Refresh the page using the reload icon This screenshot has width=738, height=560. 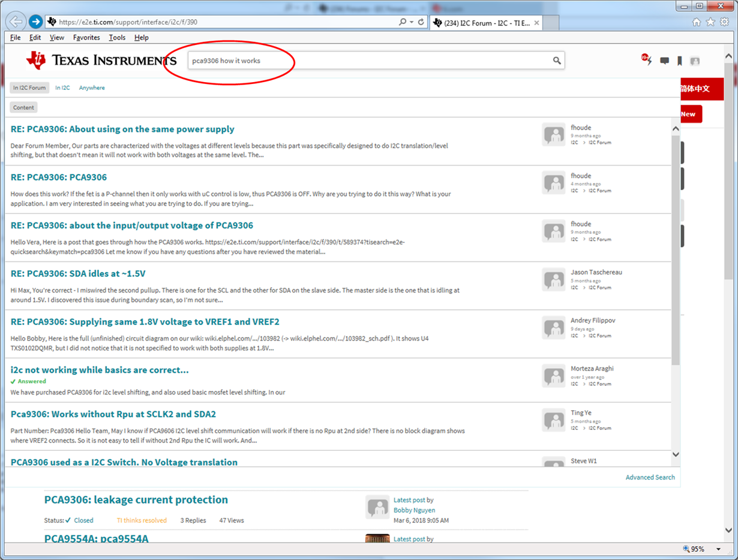point(421,22)
